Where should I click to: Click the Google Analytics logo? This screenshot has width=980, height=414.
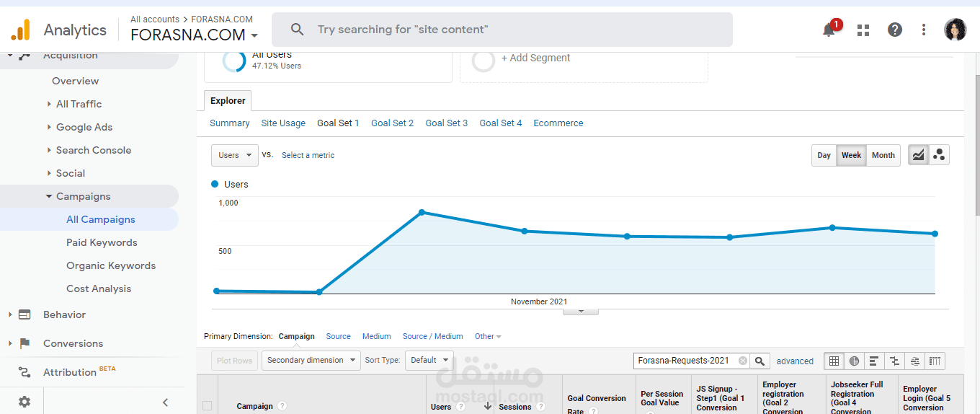coord(21,30)
